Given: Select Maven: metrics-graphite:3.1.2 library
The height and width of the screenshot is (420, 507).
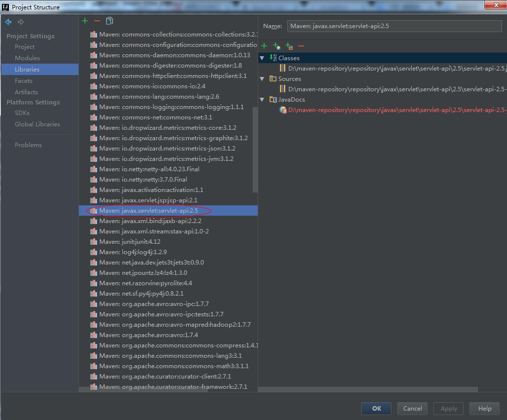Looking at the screenshot, I should pyautogui.click(x=168, y=138).
